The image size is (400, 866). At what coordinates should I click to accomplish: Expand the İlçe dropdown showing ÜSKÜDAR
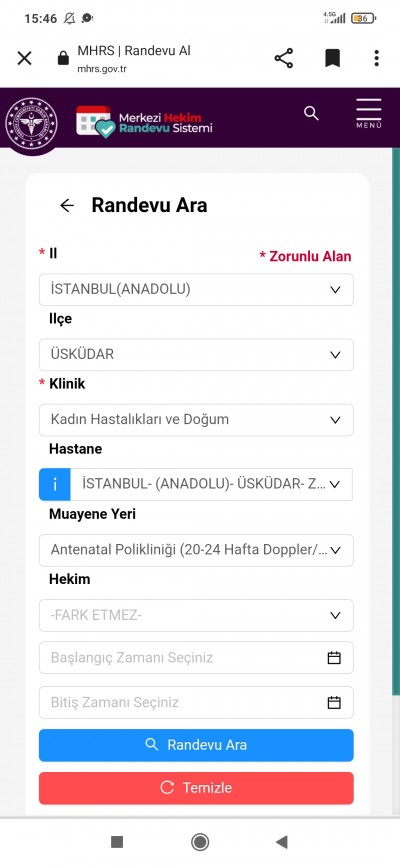click(x=196, y=355)
